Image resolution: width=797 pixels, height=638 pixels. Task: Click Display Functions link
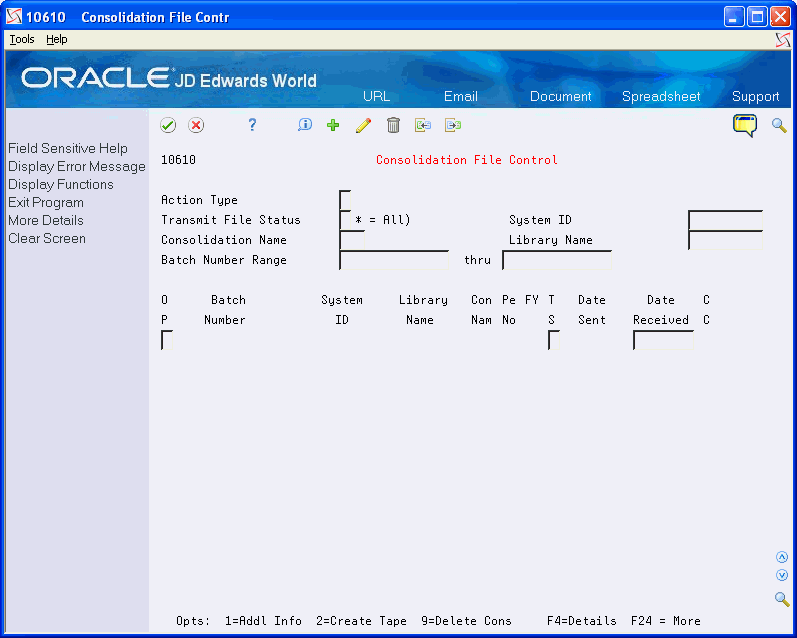[60, 184]
